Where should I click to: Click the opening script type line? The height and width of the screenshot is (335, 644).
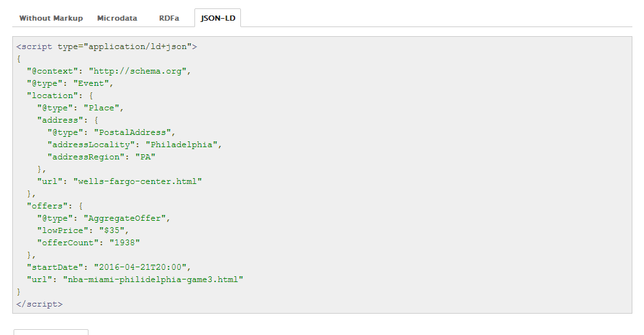[107, 47]
